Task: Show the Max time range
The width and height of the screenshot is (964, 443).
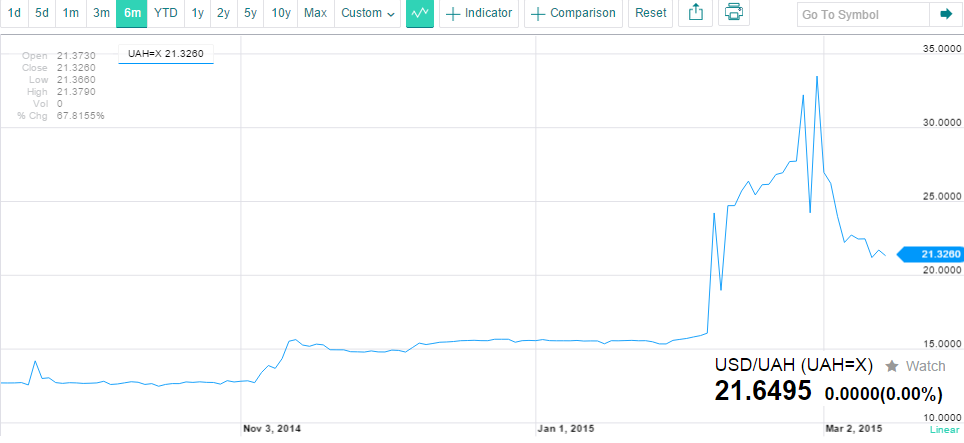Action: [315, 14]
